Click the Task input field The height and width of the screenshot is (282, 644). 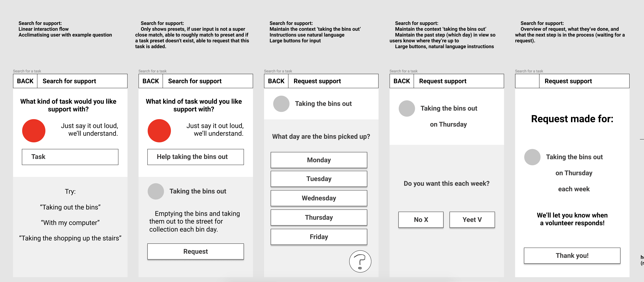point(70,157)
